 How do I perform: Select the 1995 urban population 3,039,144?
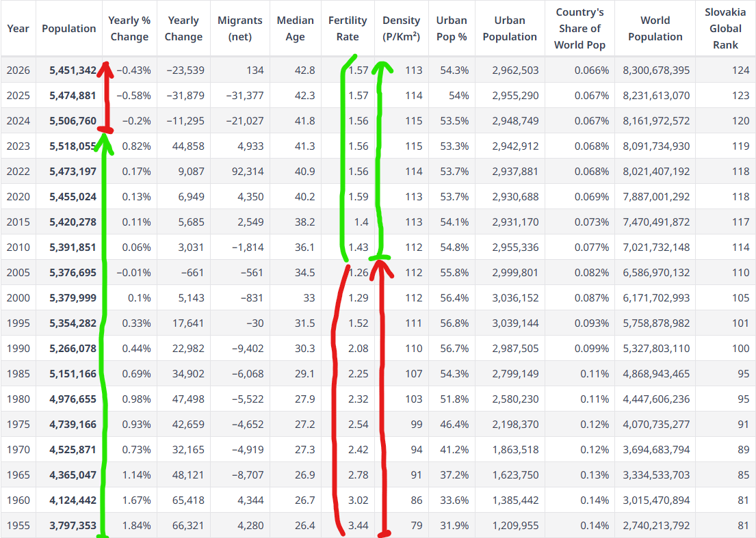(515, 323)
